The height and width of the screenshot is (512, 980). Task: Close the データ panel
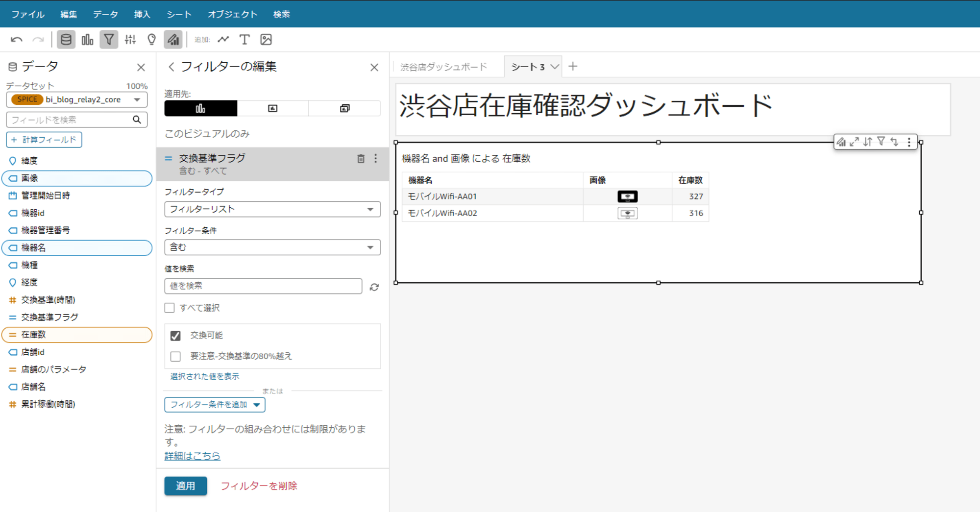pos(141,67)
